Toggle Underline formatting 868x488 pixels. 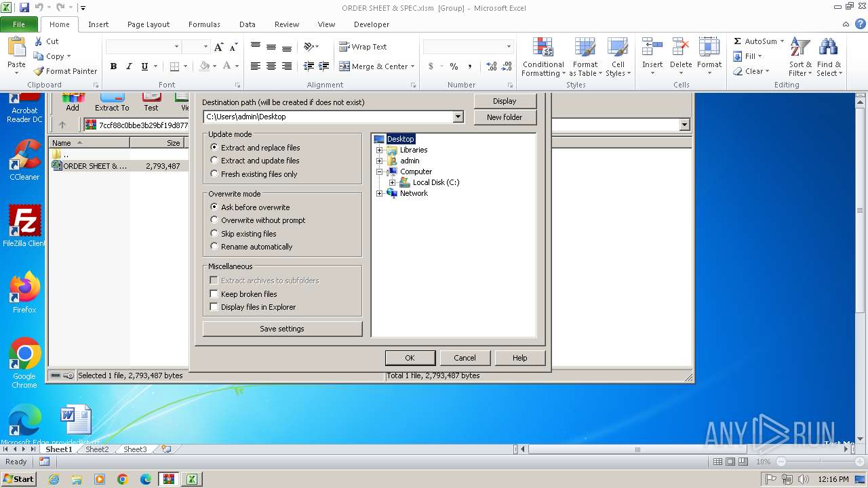tap(144, 66)
